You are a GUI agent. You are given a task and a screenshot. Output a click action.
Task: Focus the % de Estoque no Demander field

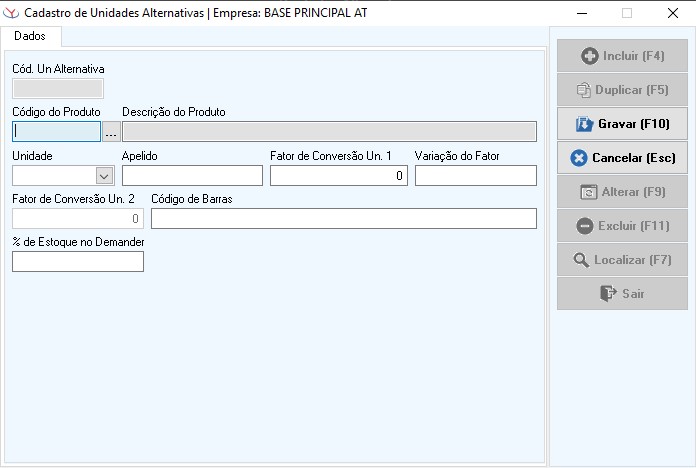tap(78, 262)
